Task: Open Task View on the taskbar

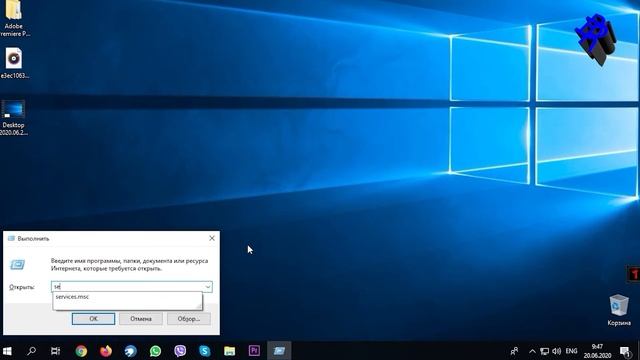Action: pos(56,351)
